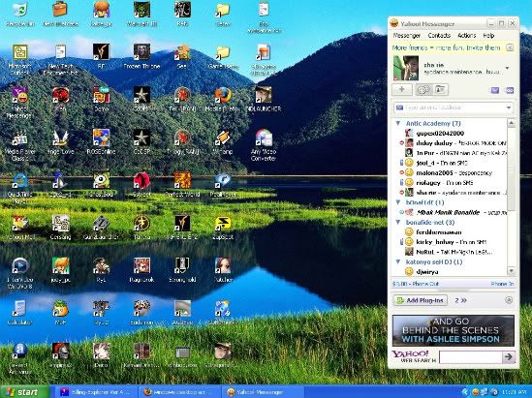This screenshot has width=532, height=398.
Task: Open the Microsoft Outlook desktop shortcut
Action: click(19, 59)
